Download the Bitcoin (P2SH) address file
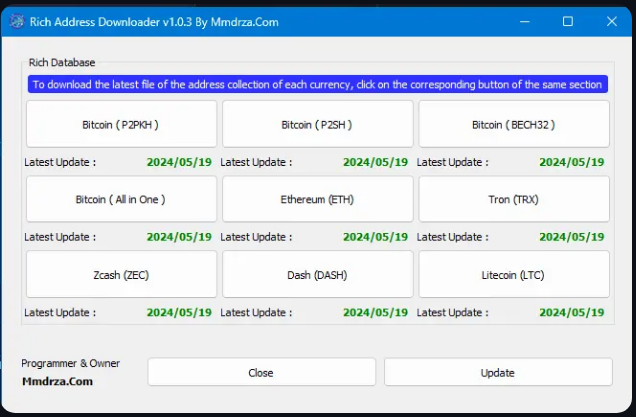 tap(317, 125)
